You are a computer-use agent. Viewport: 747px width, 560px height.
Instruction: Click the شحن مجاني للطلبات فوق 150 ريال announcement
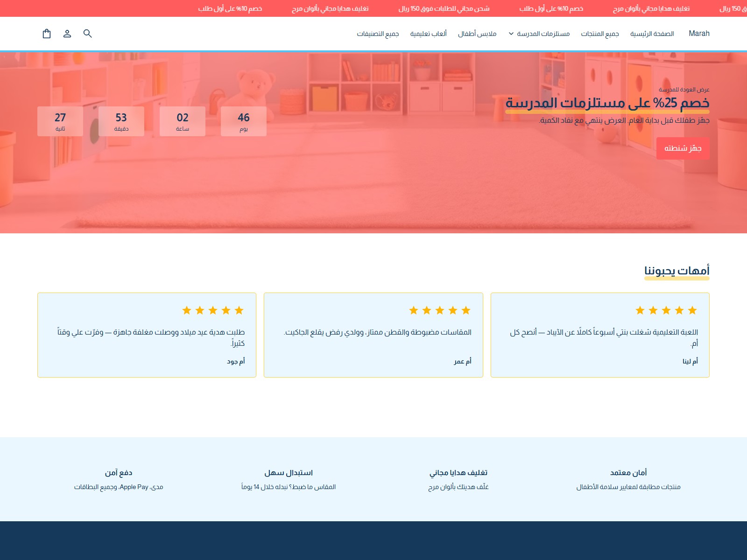pyautogui.click(x=444, y=8)
